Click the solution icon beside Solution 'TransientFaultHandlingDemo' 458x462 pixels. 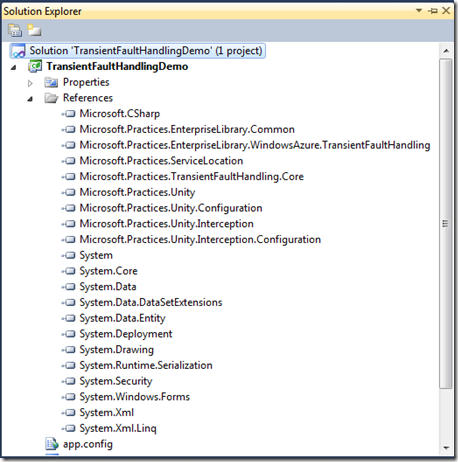coord(18,51)
